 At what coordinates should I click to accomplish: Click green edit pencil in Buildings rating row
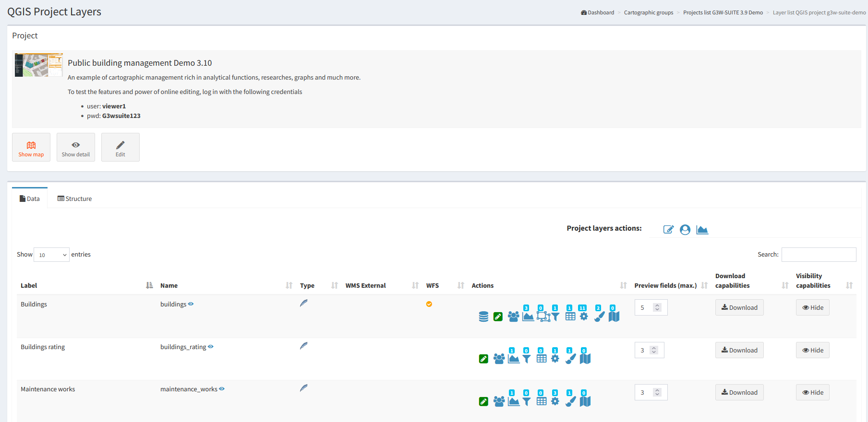(x=483, y=359)
